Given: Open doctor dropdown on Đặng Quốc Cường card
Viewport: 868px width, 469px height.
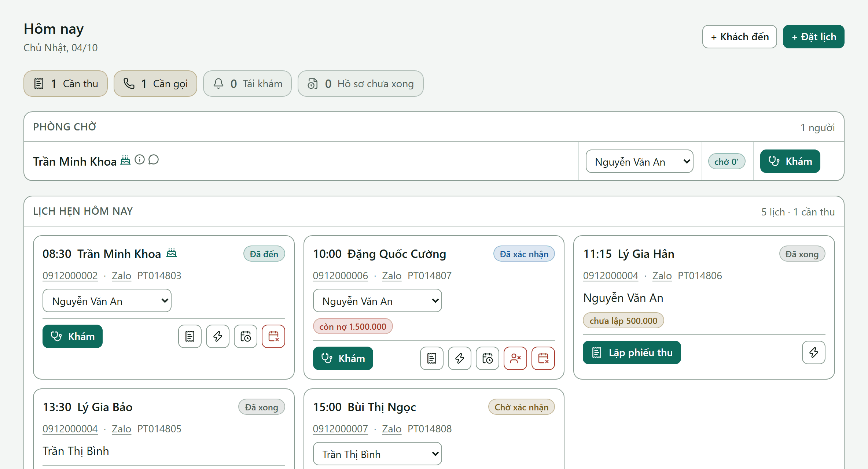Looking at the screenshot, I should pyautogui.click(x=378, y=300).
